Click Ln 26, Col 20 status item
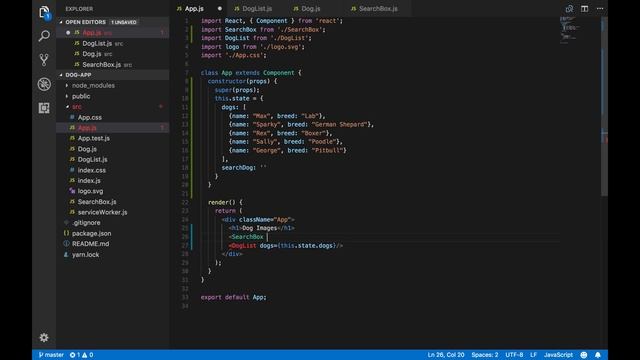The width and height of the screenshot is (640, 360). click(446, 355)
